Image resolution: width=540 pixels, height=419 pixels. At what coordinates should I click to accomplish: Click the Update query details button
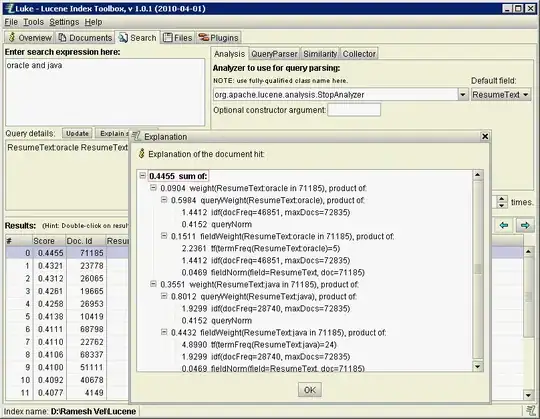[77, 133]
